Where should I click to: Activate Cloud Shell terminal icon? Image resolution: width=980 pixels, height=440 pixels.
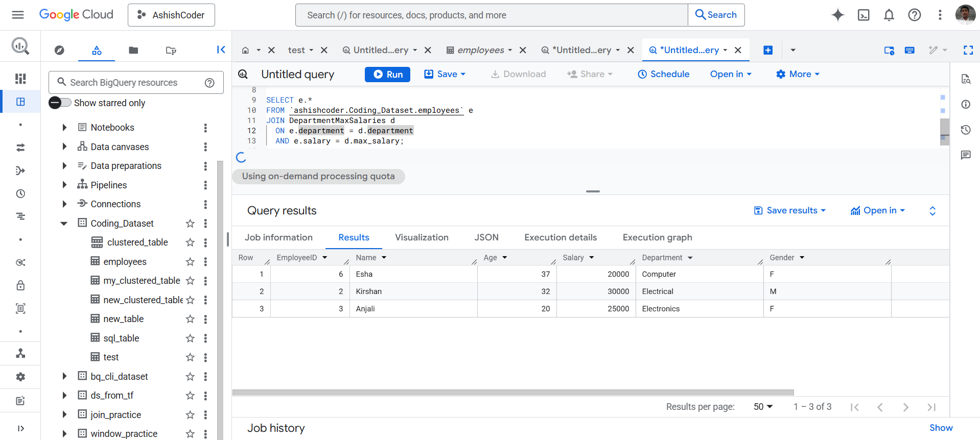[864, 15]
